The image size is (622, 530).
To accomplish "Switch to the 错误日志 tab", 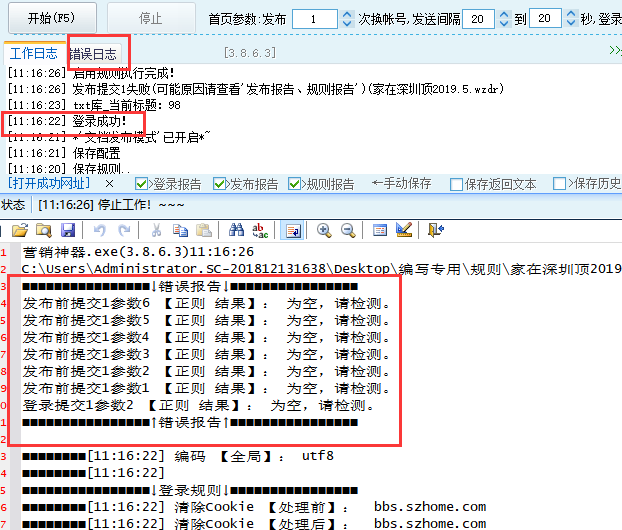I will tap(93, 54).
